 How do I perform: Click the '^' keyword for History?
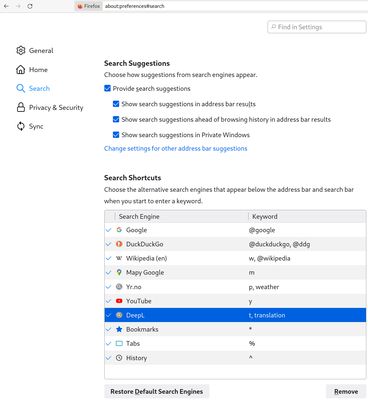pos(250,357)
